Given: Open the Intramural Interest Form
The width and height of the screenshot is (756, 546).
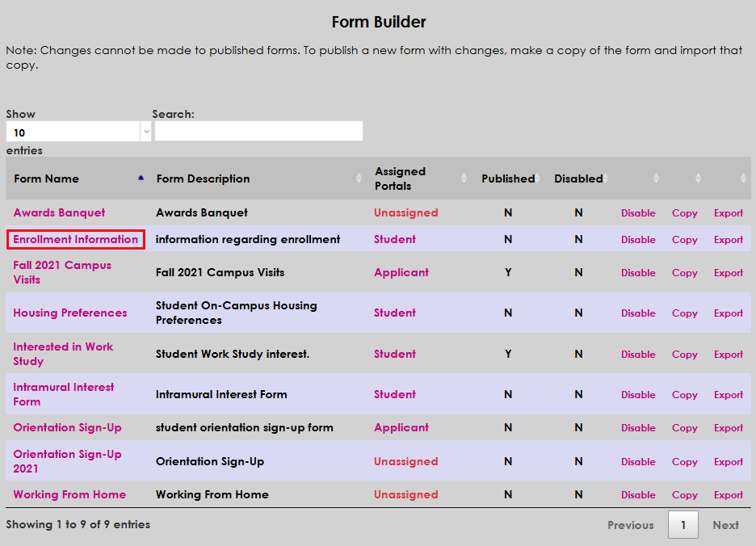Looking at the screenshot, I should pyautogui.click(x=63, y=394).
